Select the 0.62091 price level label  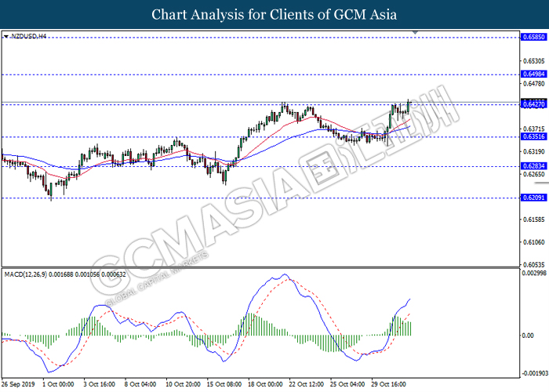[x=533, y=198]
